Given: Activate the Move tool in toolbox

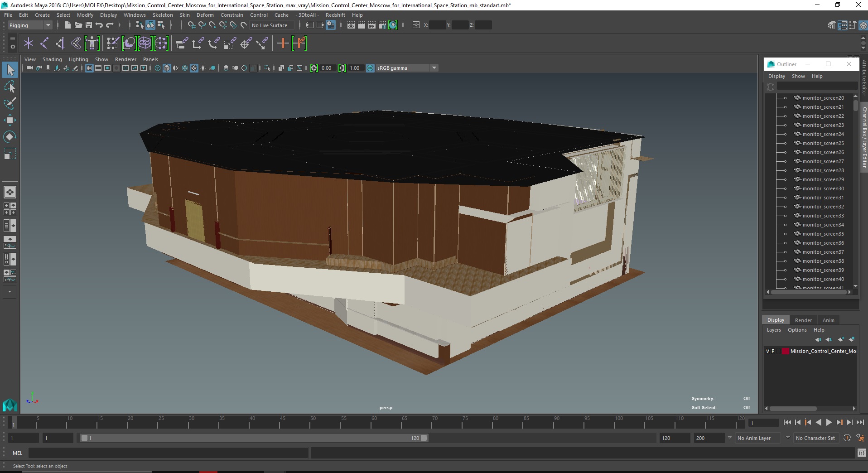Looking at the screenshot, I should click(10, 120).
